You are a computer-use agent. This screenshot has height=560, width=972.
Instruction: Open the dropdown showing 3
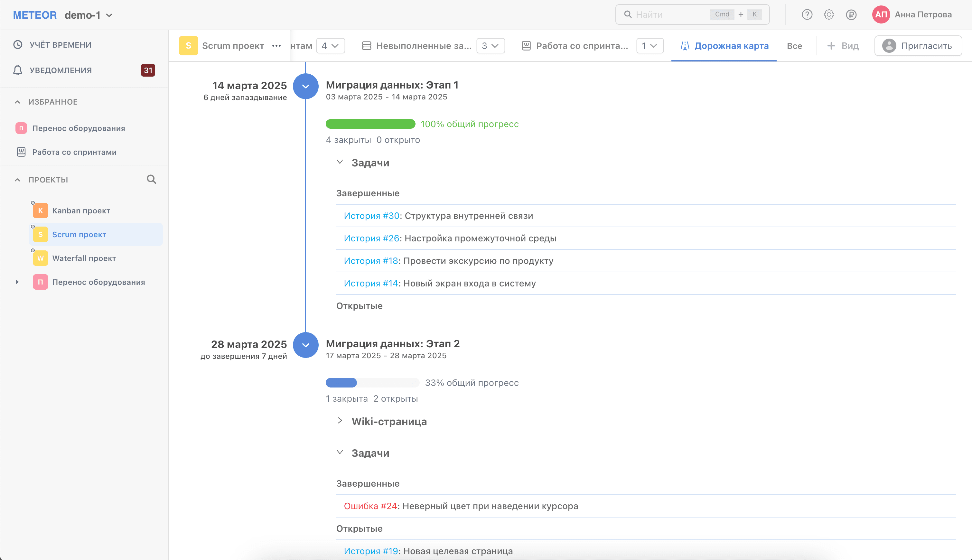(491, 46)
